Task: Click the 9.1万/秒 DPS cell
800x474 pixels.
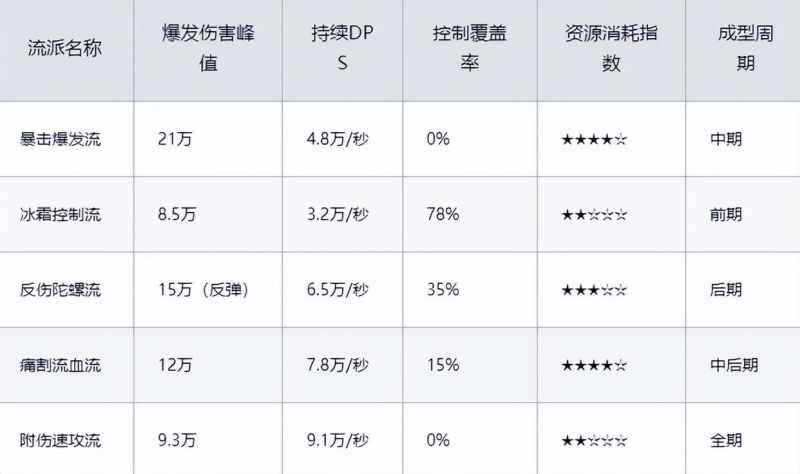Action: coord(338,440)
